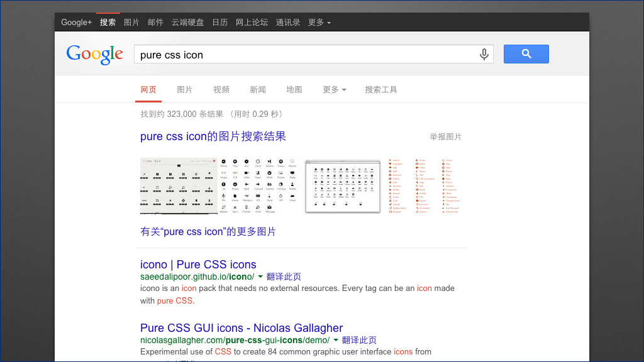
Task: Open the 'icono | Pure CSS icons' result
Action: click(198, 265)
